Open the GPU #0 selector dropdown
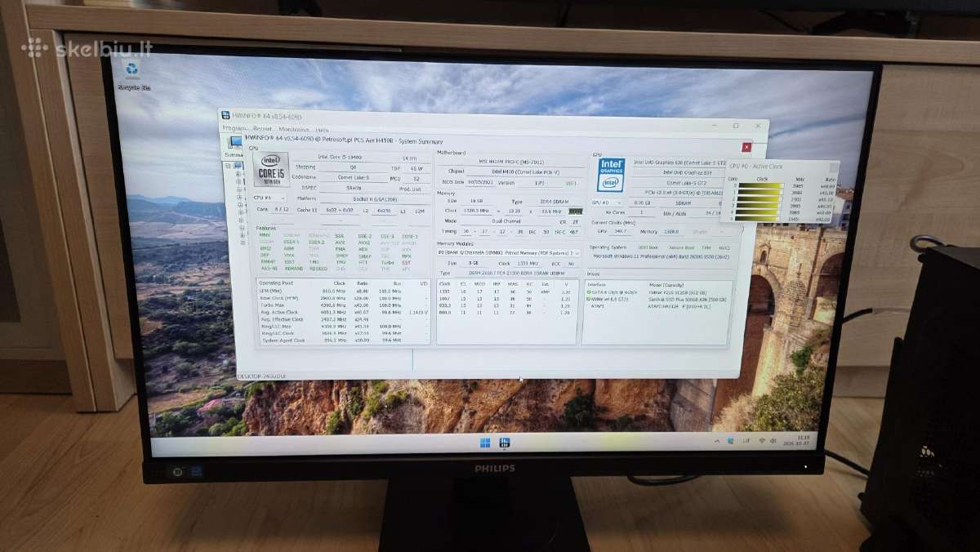Viewport: 980px width, 552px height. click(x=607, y=202)
